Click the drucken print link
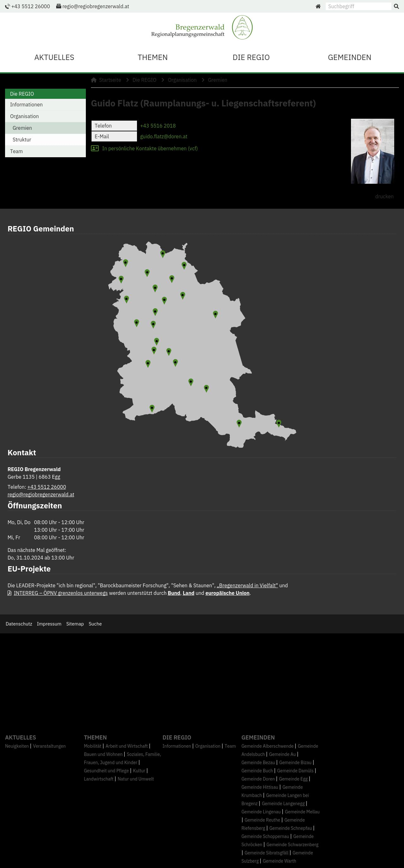The height and width of the screenshot is (868, 404). point(384,196)
